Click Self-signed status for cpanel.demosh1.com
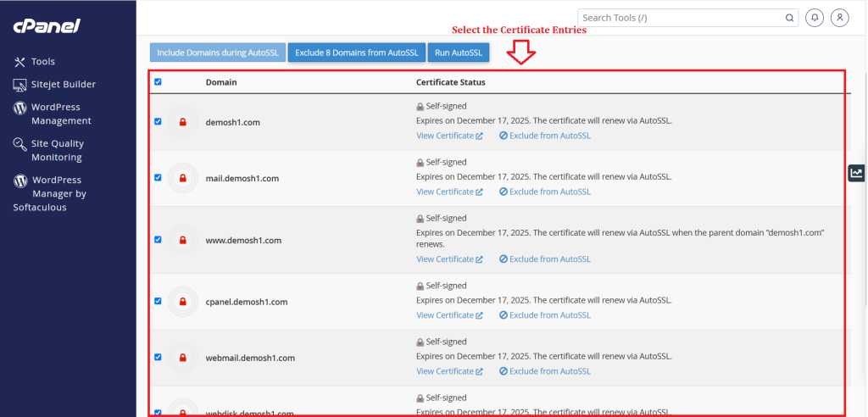Screen dimensions: 868x417 (441, 286)
